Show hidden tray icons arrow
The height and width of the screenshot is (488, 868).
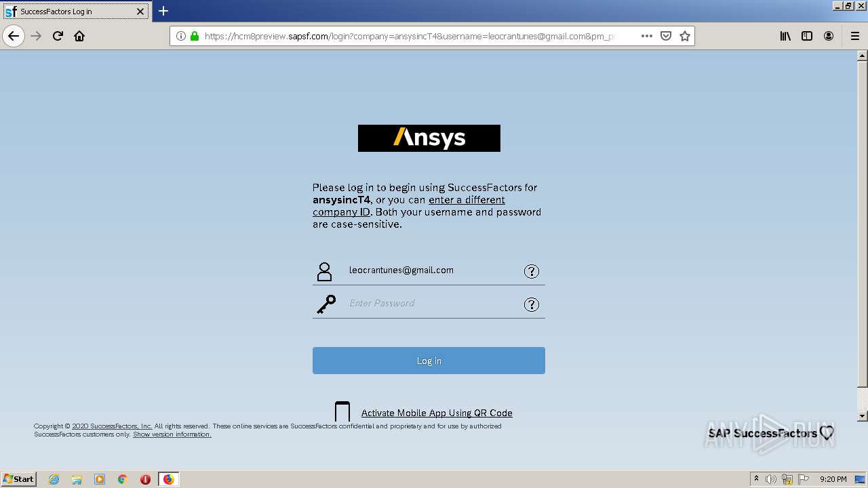click(756, 479)
